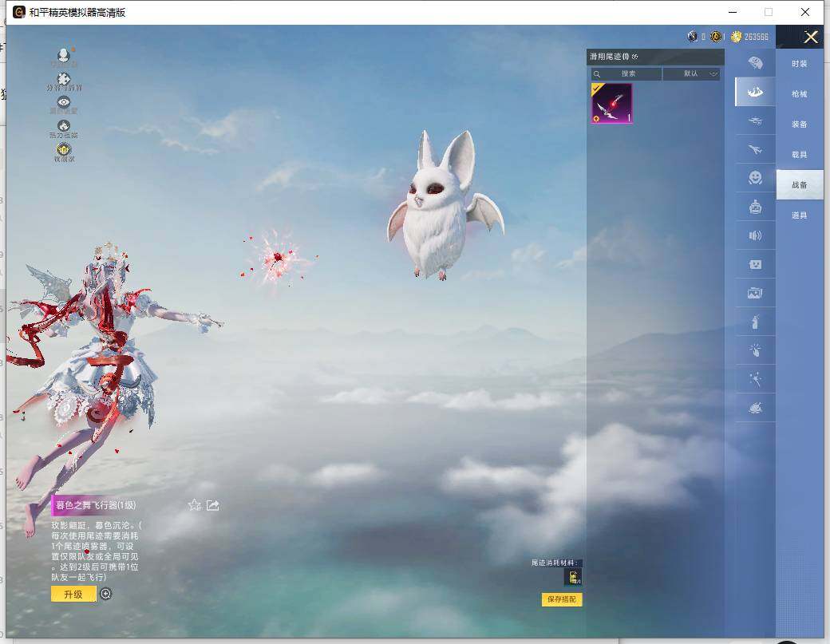The width and height of the screenshot is (830, 644).
Task: Select the airplane category icon
Action: point(755,150)
